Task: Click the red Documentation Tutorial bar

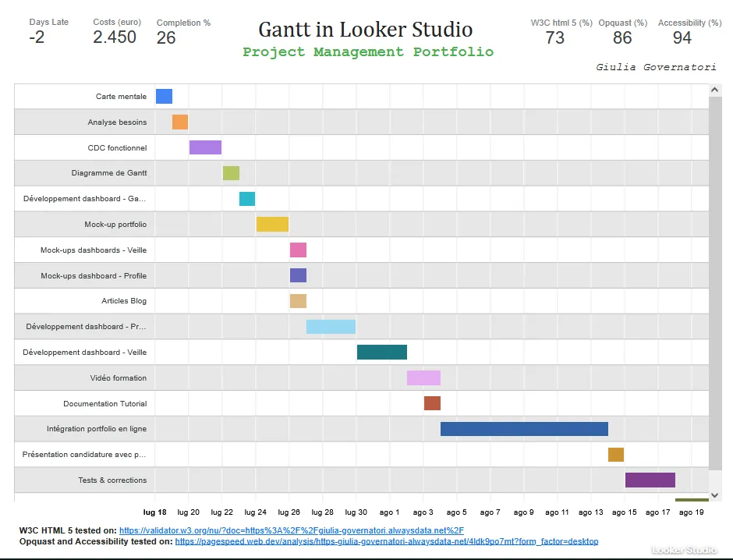Action: click(x=432, y=403)
